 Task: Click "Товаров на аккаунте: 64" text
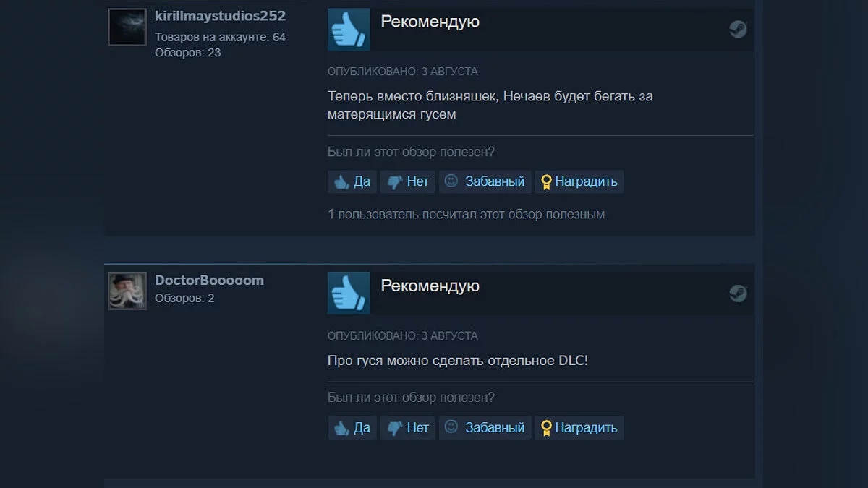tap(221, 37)
